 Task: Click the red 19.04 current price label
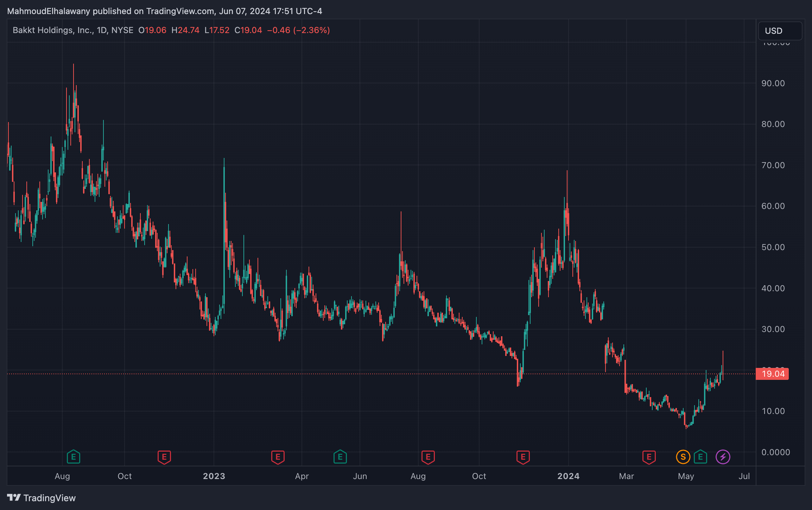[773, 374]
